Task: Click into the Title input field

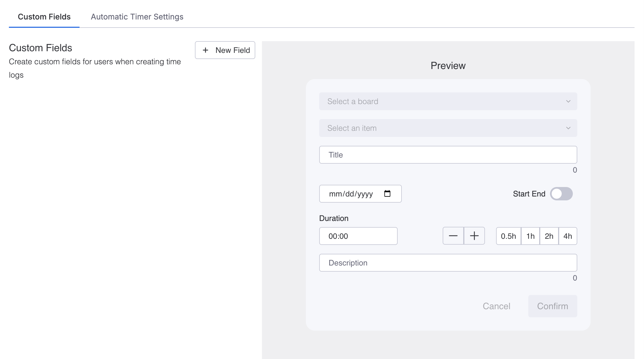Action: click(448, 155)
